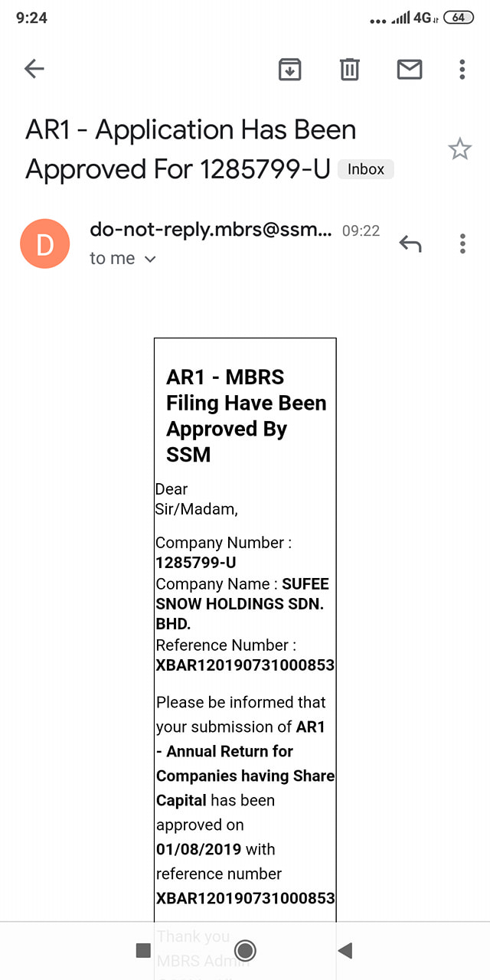Image resolution: width=490 pixels, height=980 pixels.
Task: Tap the reference number XBAR120190731000853
Action: (x=245, y=665)
